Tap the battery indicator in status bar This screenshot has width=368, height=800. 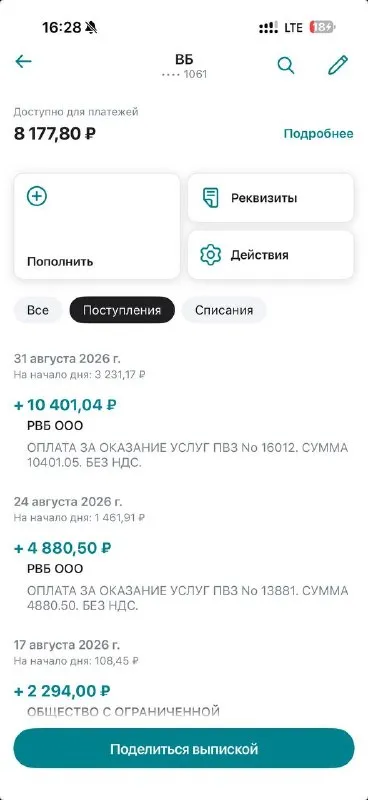(x=323, y=28)
